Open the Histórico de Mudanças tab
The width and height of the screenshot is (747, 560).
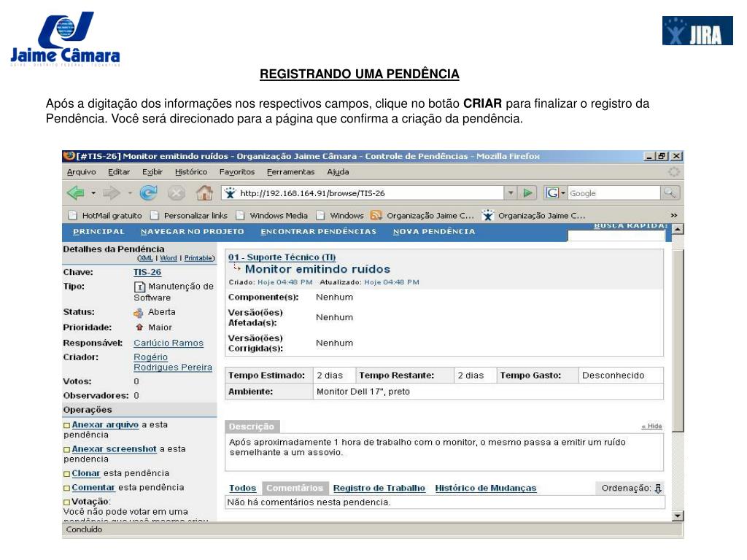pos(486,488)
